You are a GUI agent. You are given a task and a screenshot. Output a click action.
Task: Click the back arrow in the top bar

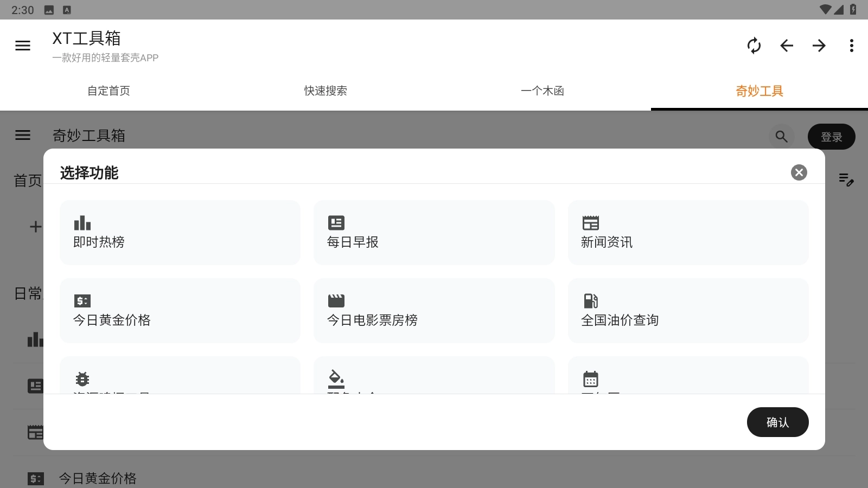787,46
